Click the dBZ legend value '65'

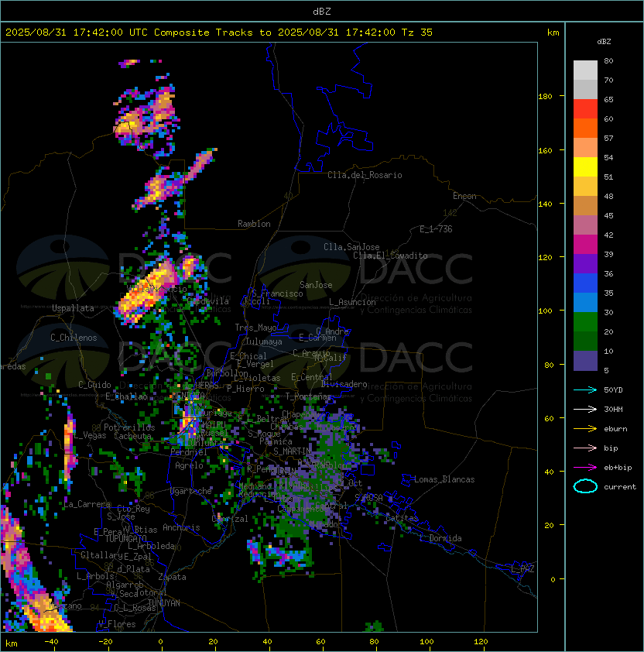[x=608, y=99]
